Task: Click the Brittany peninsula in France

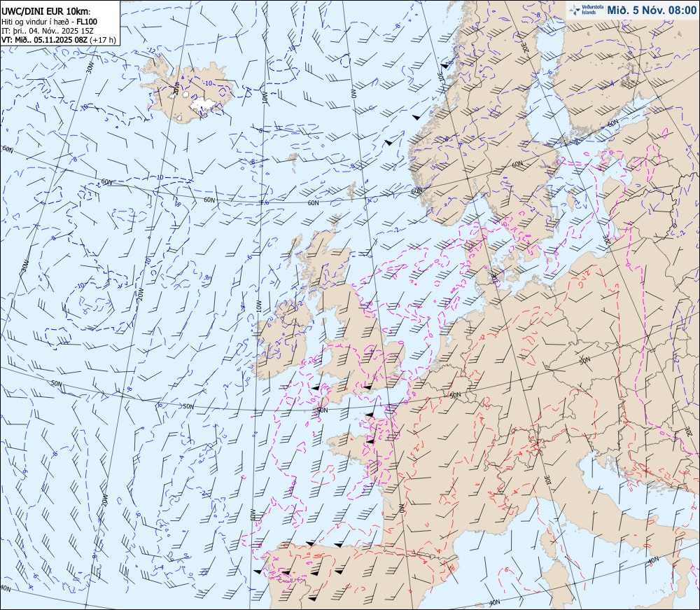Action: click(353, 442)
